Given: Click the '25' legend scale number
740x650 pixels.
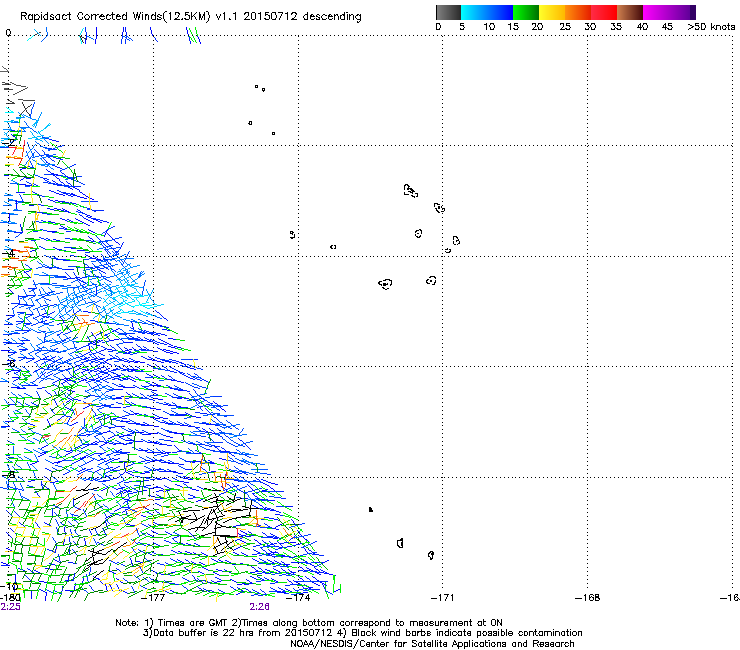Looking at the screenshot, I should click(565, 26).
